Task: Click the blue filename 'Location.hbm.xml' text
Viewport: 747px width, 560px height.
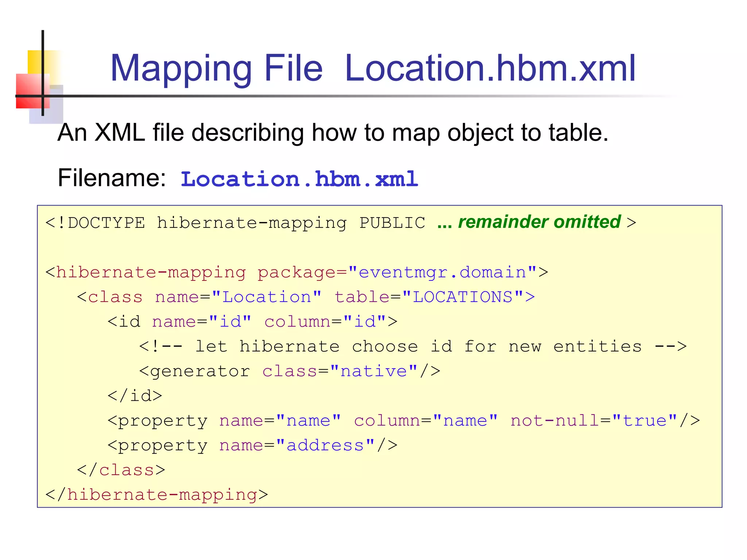Action: [x=299, y=179]
